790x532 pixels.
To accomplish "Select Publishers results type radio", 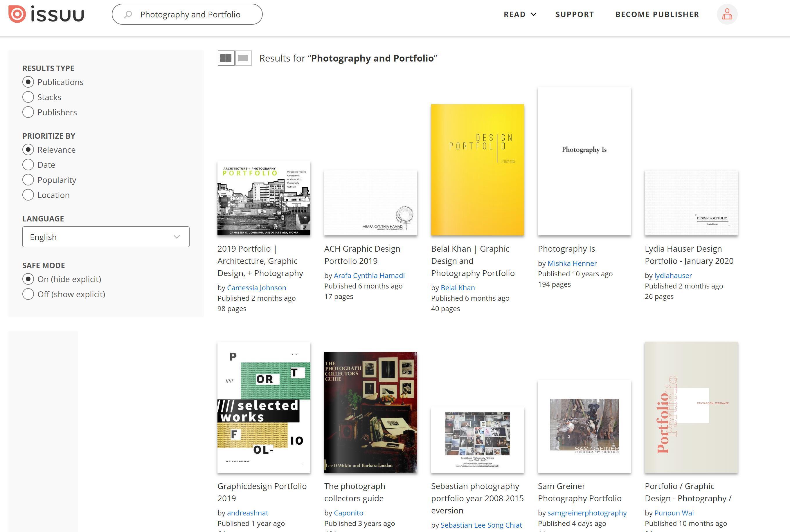I will [28, 112].
